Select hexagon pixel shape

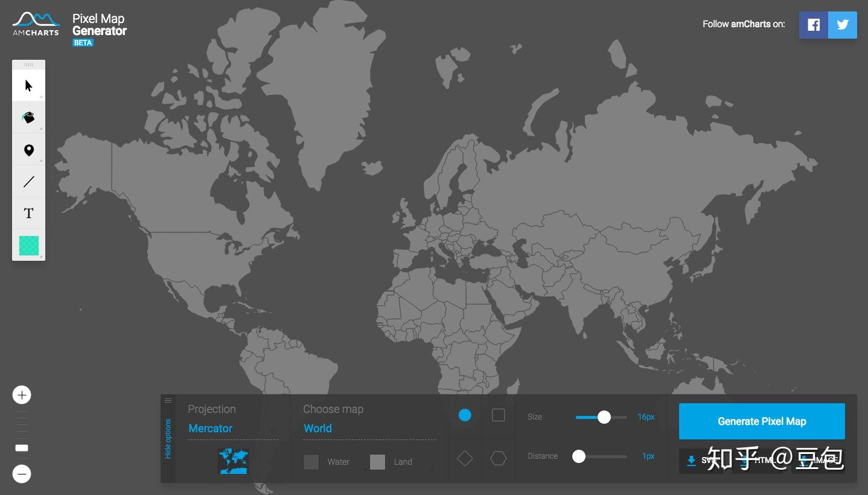coord(498,459)
